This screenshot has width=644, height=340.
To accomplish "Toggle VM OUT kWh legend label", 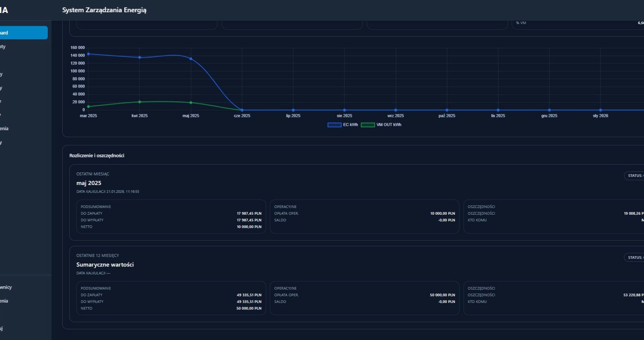I will tap(388, 125).
